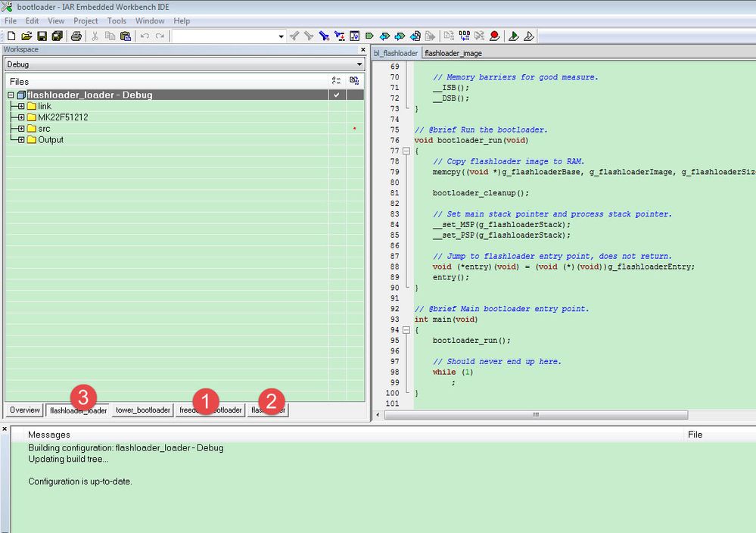Screen dimensions: 756x533
Task: Open the Project menu
Action: (x=86, y=20)
